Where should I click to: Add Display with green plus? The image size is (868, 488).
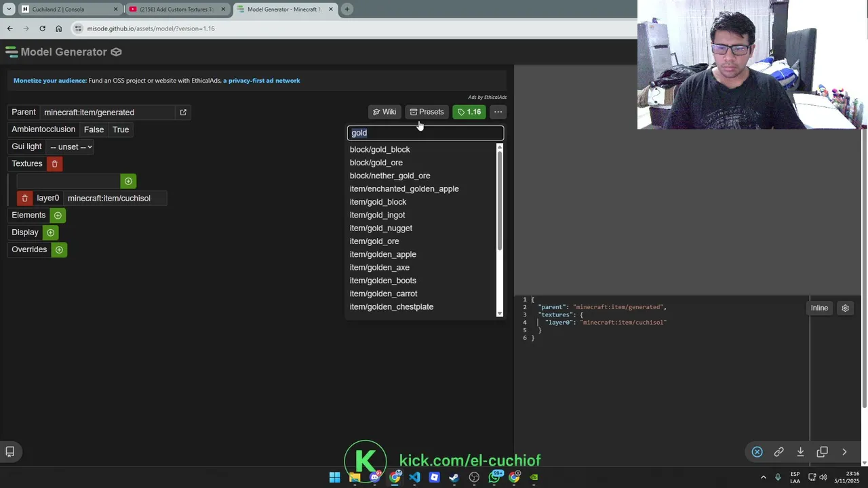[50, 232]
